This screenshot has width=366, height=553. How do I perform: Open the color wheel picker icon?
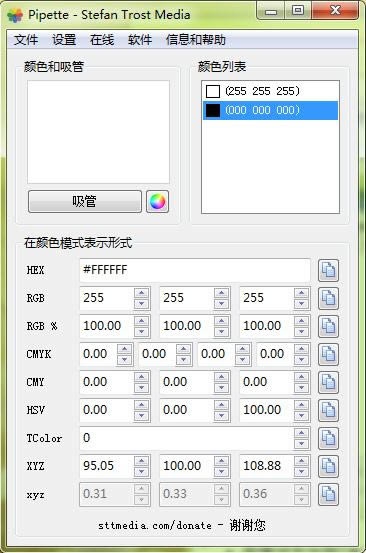pos(157,201)
